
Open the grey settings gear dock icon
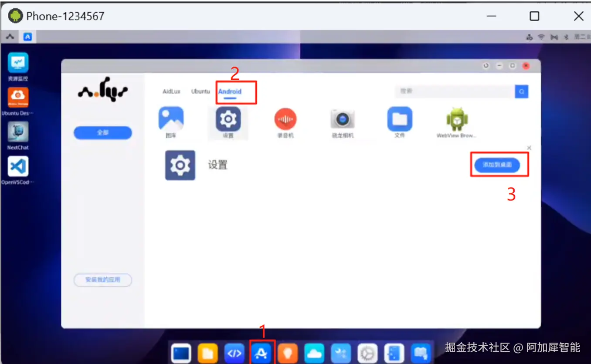click(367, 353)
